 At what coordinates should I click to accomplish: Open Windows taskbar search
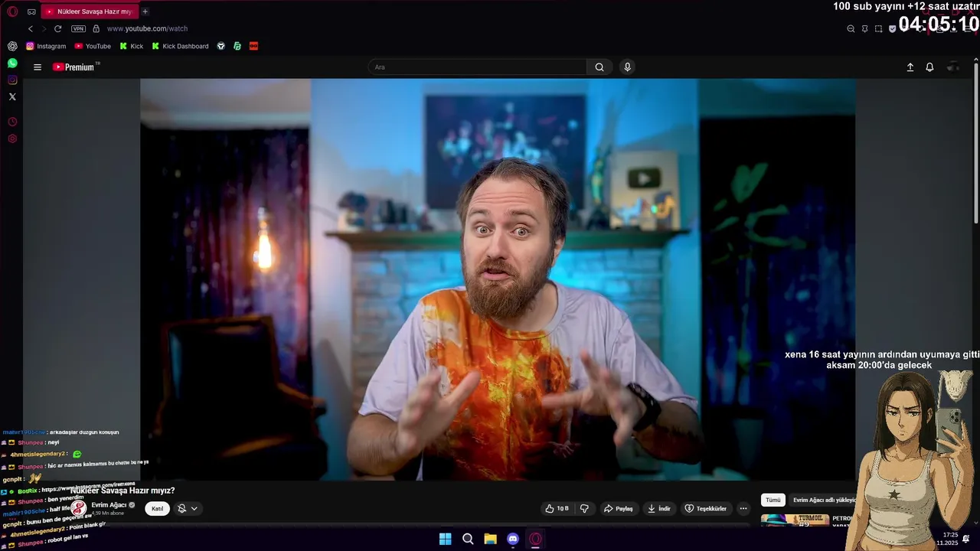click(x=468, y=539)
